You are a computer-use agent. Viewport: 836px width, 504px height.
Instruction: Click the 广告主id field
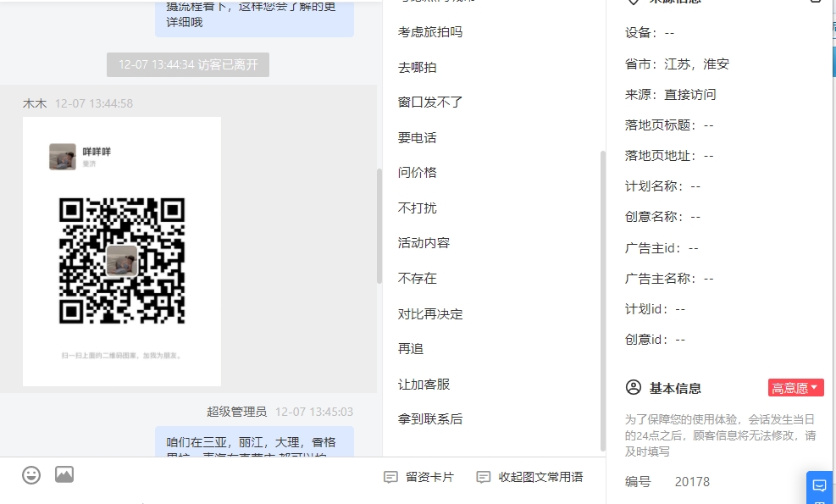point(662,247)
